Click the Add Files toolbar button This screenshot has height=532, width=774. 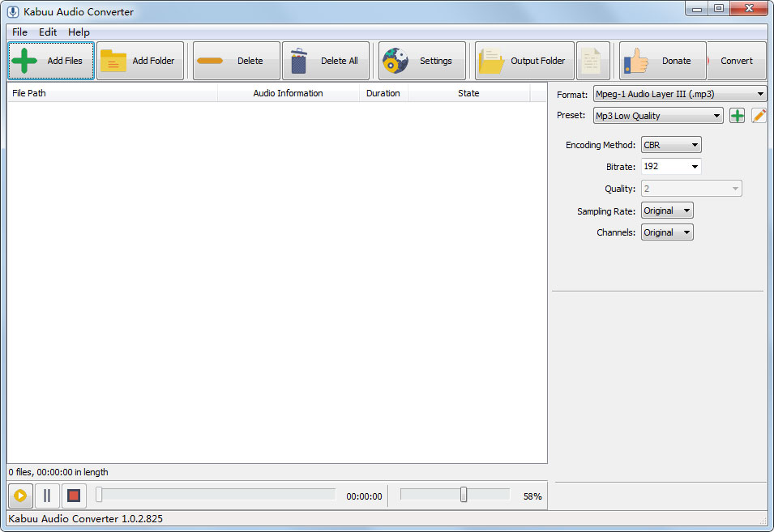(x=51, y=61)
